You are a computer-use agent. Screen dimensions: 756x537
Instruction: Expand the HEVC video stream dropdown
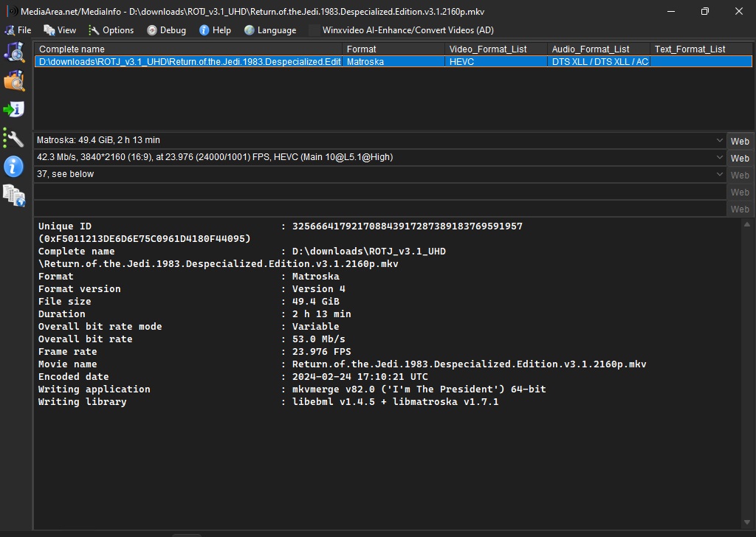click(720, 157)
